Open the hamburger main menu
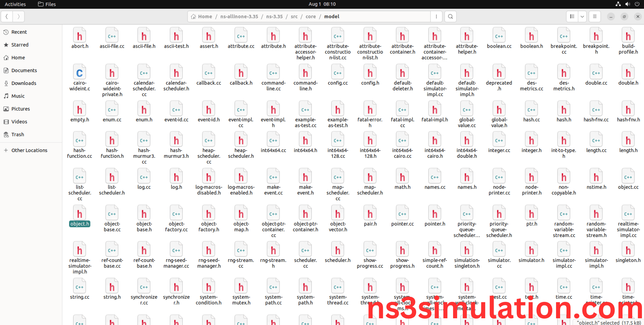Image resolution: width=644 pixels, height=325 pixels. click(x=595, y=16)
